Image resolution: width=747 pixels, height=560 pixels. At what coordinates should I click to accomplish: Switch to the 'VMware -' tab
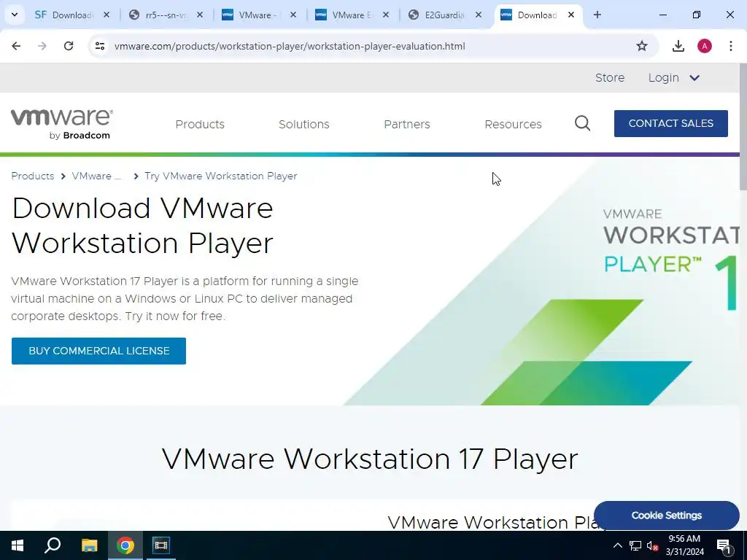(x=258, y=15)
